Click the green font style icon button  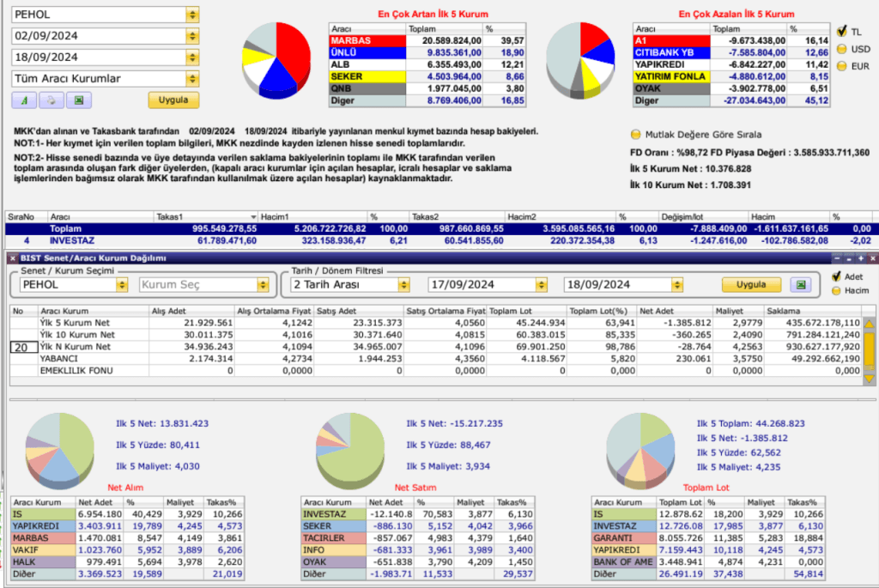pos(24,100)
